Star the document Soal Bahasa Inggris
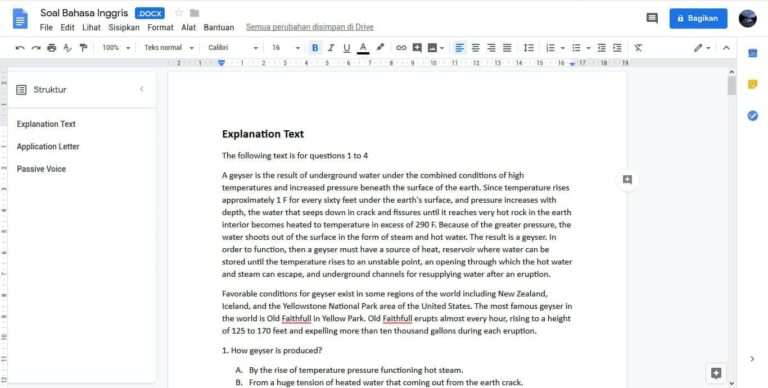Viewport: 768px width, 388px height. point(179,13)
